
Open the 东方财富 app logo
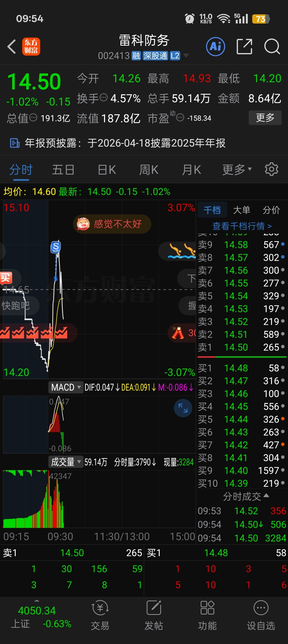31,46
